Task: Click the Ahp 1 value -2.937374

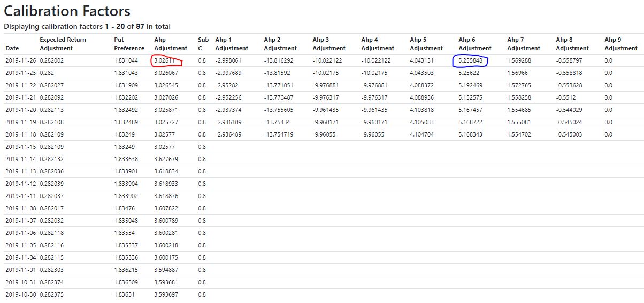Action: point(228,110)
